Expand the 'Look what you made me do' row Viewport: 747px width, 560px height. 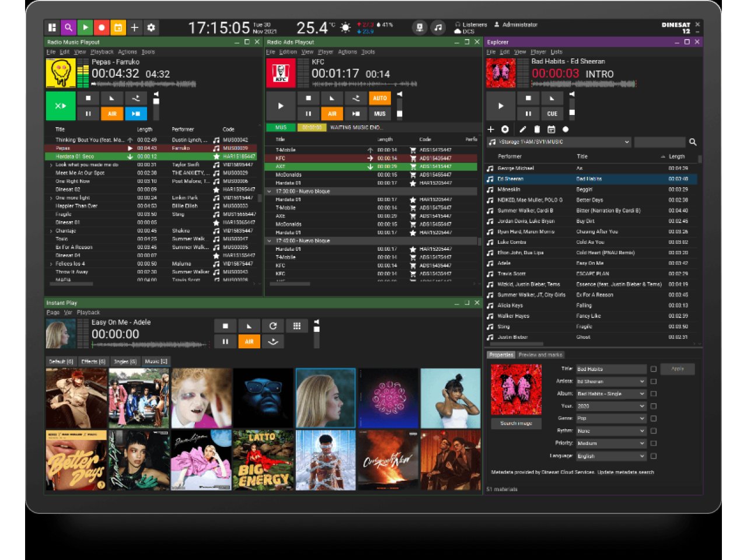pyautogui.click(x=51, y=165)
